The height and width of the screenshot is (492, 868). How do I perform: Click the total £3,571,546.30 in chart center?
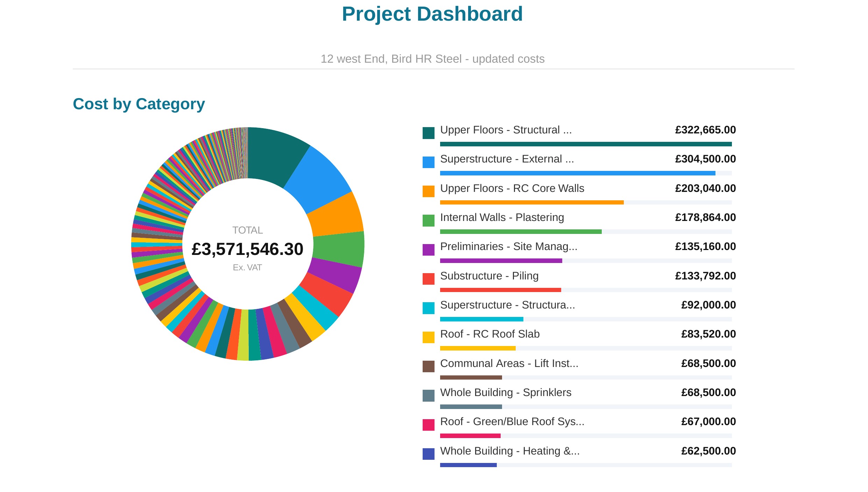point(247,249)
